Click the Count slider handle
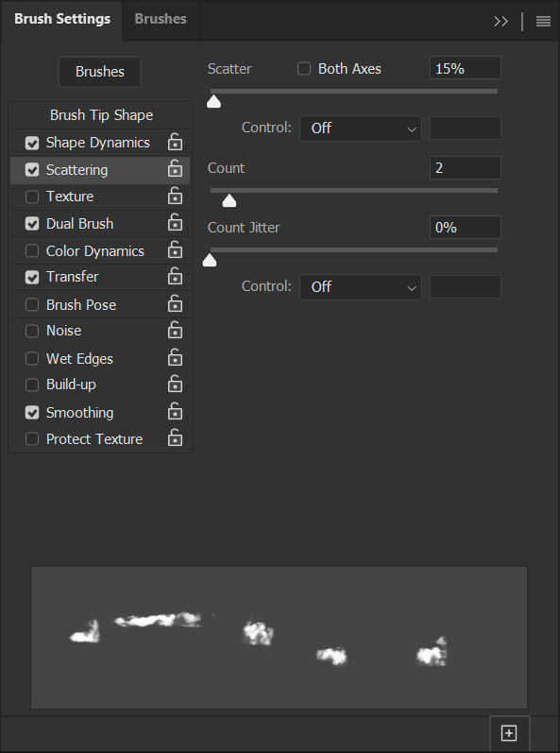The width and height of the screenshot is (560, 753). tap(229, 200)
